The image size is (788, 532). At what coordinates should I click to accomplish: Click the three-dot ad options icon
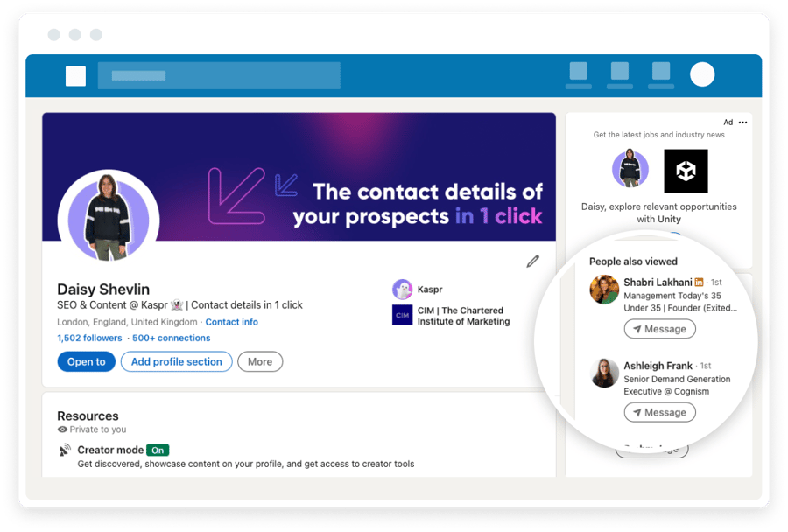pyautogui.click(x=742, y=122)
